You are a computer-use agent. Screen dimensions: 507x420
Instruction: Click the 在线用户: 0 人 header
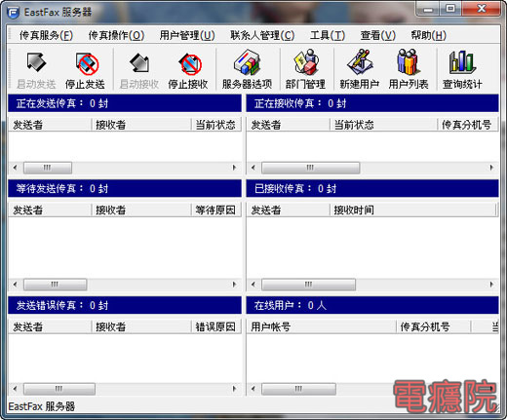(372, 305)
